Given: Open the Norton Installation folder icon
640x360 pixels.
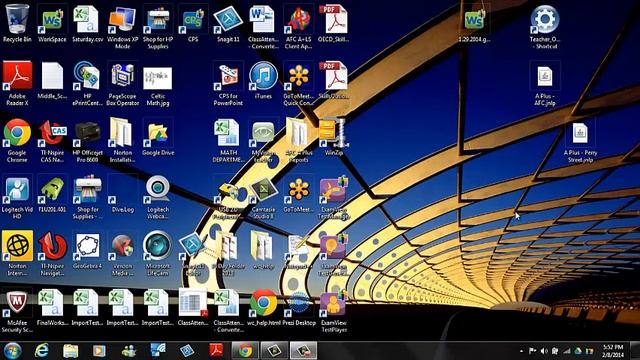Looking at the screenshot, I should coord(122,140).
